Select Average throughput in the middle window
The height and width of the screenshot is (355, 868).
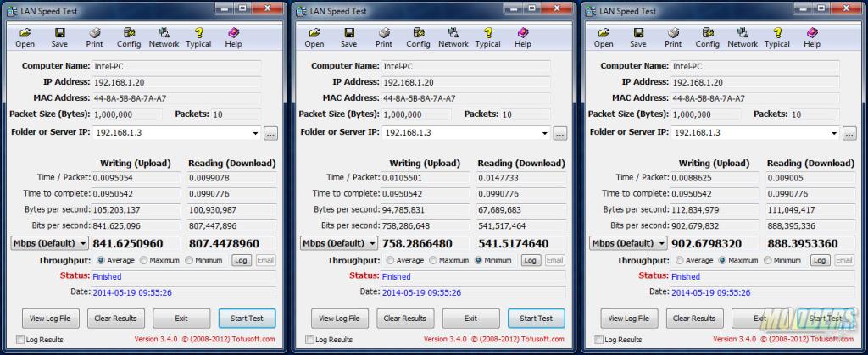(391, 261)
